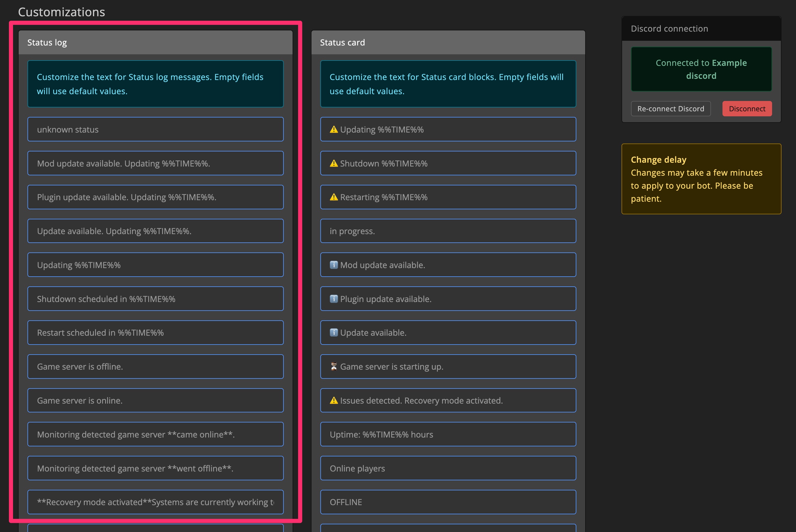The width and height of the screenshot is (796, 532).
Task: Click the info icon in Update available
Action: click(x=334, y=332)
